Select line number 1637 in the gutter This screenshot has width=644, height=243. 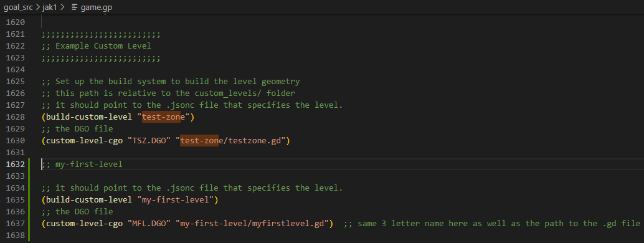click(x=15, y=224)
